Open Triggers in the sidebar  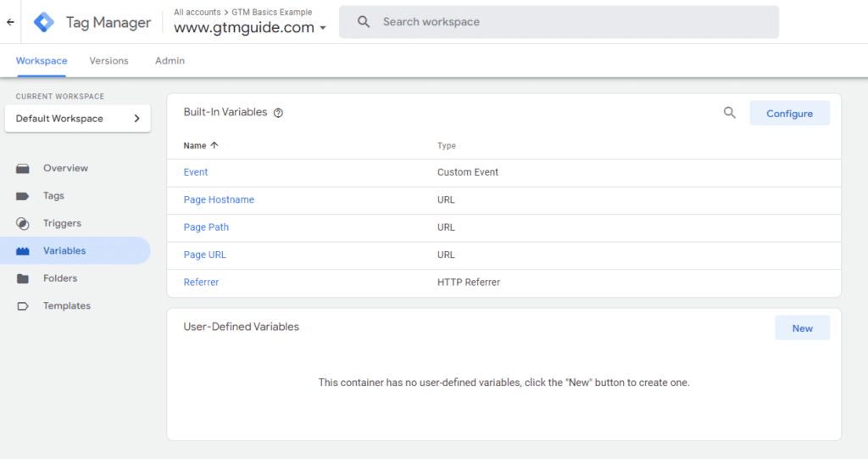tap(62, 223)
